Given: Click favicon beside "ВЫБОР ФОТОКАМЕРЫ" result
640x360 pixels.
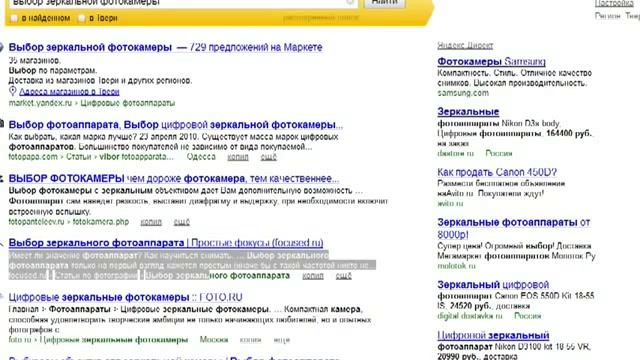Looking at the screenshot, I should coord(1,179).
